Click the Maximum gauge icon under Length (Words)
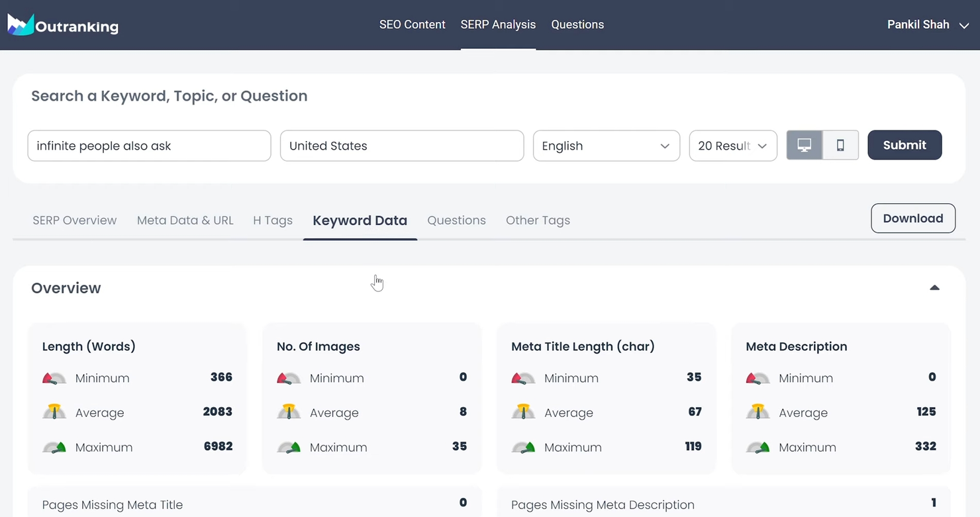The width and height of the screenshot is (980, 517). pos(54,446)
